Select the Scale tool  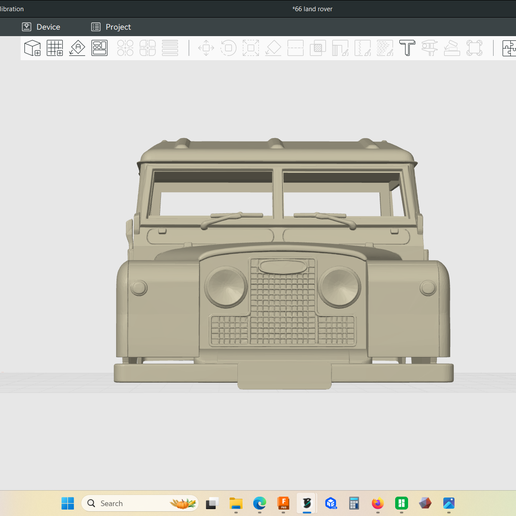pos(251,48)
